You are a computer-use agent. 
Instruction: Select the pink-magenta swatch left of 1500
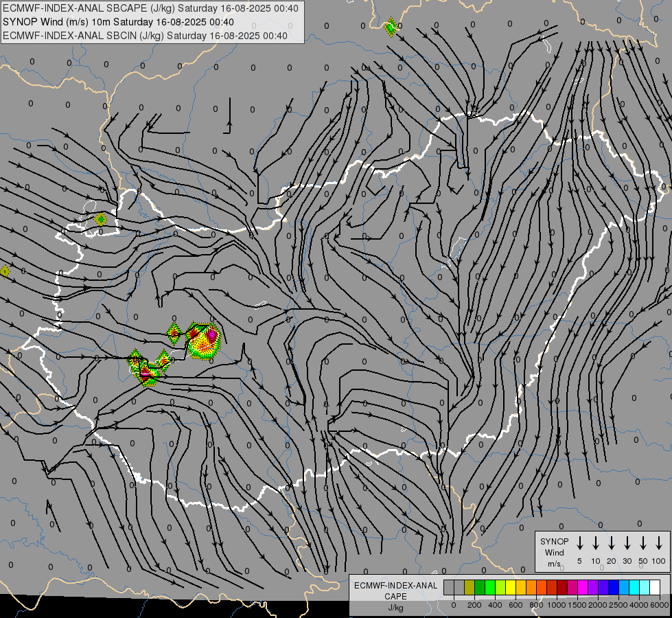pyautogui.click(x=573, y=587)
